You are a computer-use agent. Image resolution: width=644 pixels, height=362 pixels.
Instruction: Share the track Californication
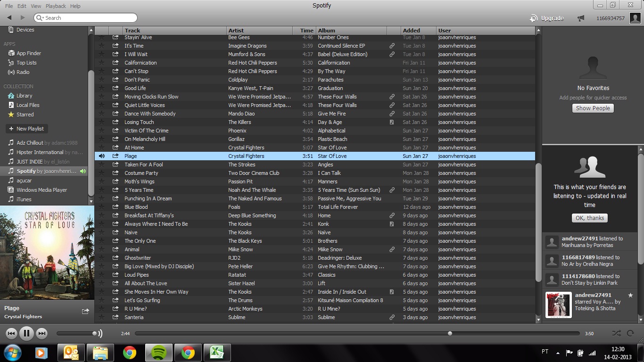[x=116, y=63]
